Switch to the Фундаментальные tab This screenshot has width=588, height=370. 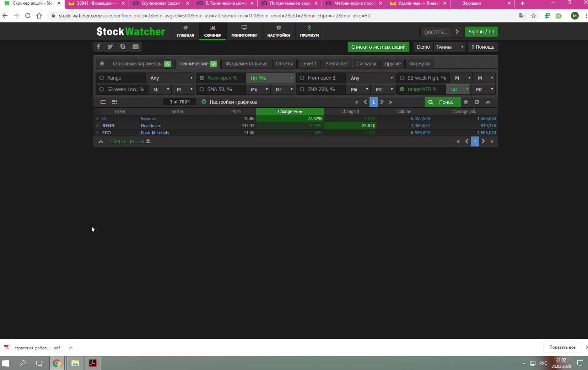point(246,64)
